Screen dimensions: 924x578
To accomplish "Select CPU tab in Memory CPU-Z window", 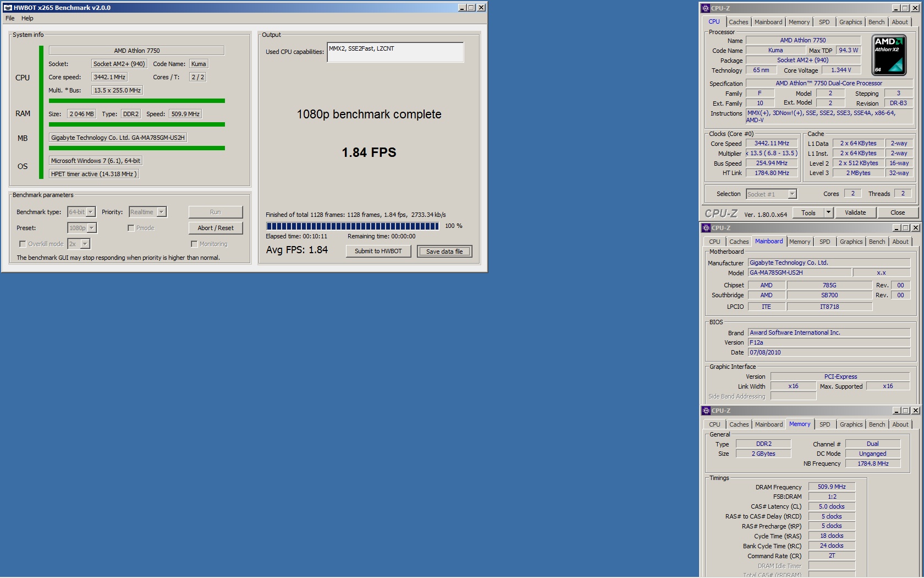I will [x=714, y=424].
